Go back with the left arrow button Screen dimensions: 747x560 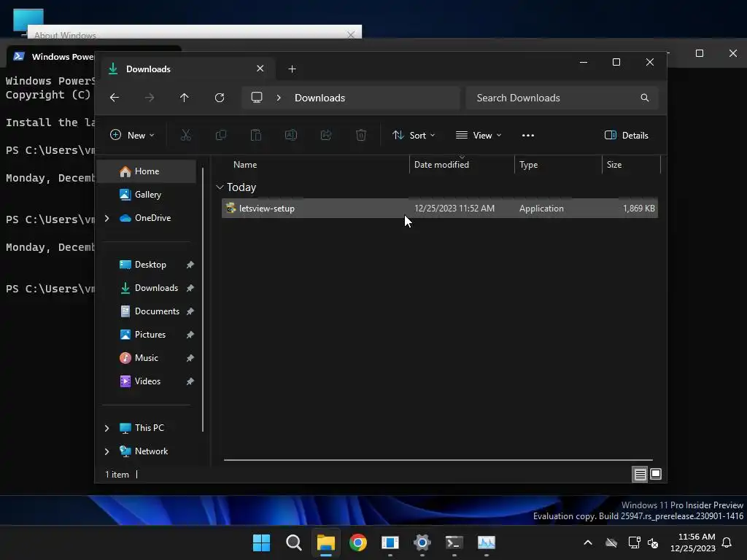(115, 98)
